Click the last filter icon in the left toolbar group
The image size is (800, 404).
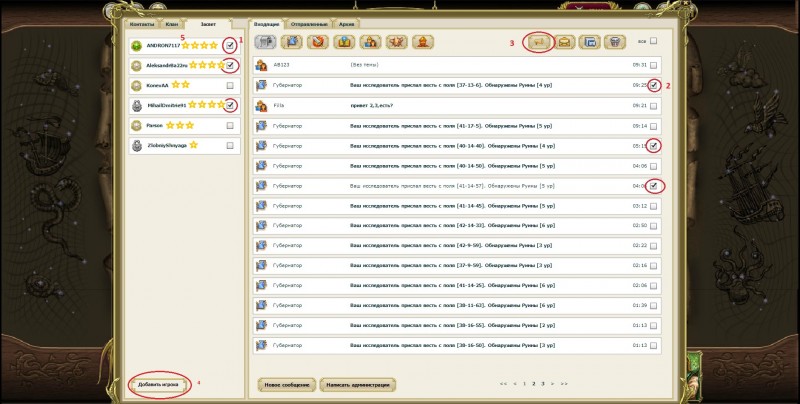coord(424,42)
